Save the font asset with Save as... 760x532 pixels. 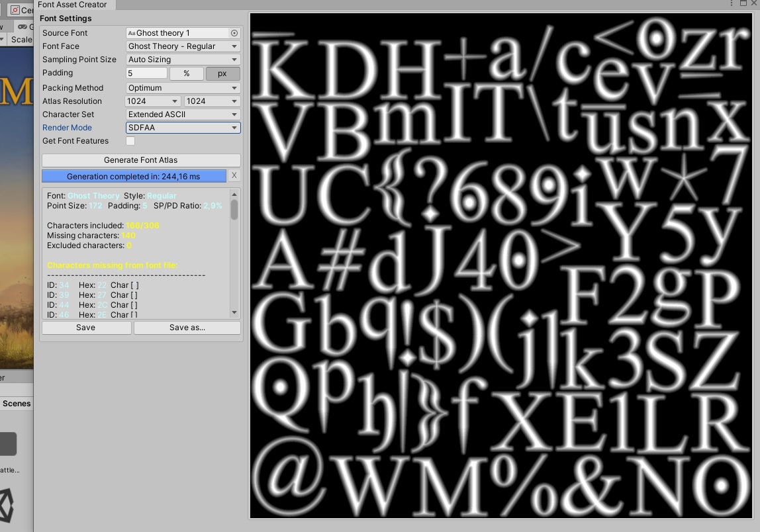[187, 328]
